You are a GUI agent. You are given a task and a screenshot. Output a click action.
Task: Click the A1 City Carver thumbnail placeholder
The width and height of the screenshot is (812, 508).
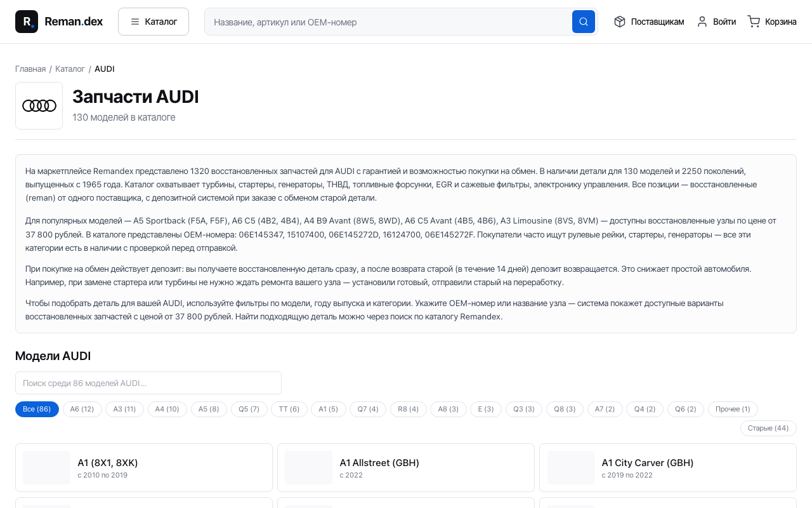coord(571,467)
